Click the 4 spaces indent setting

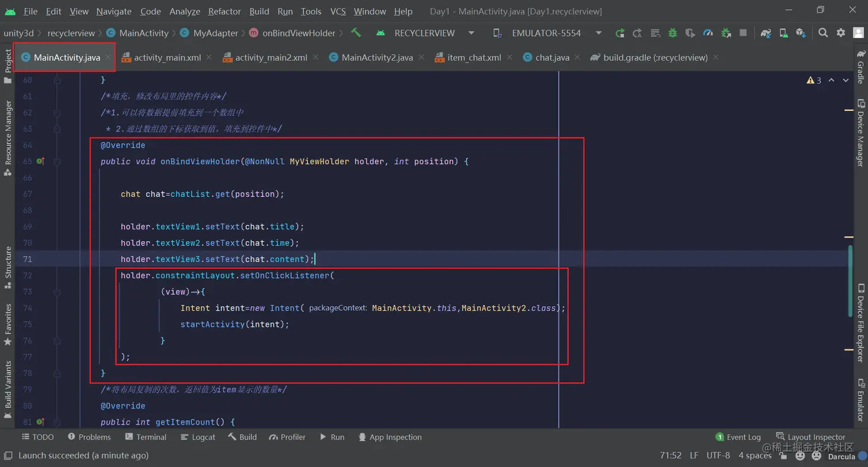click(x=755, y=456)
